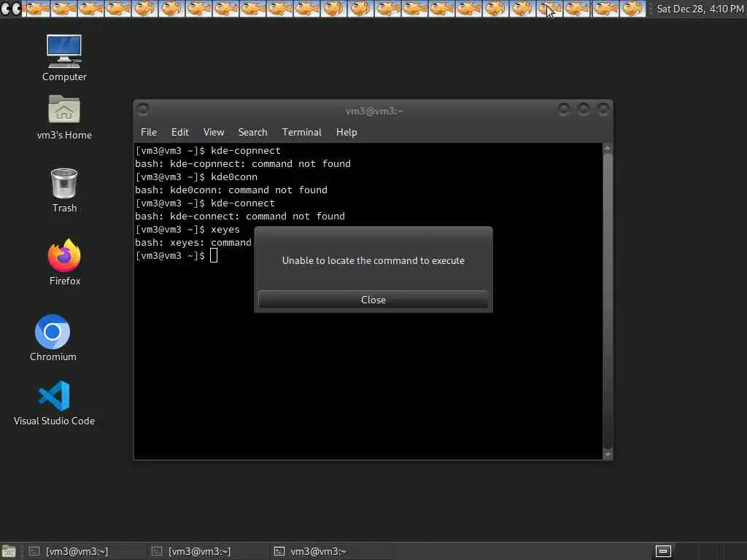Click the 'bash: kde0conn: command not found' line
This screenshot has width=747, height=560.
(231, 190)
